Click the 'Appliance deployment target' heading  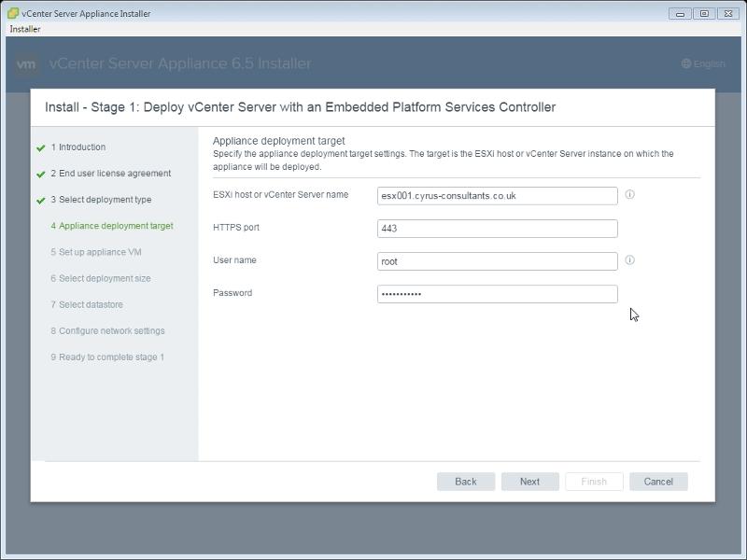click(278, 141)
